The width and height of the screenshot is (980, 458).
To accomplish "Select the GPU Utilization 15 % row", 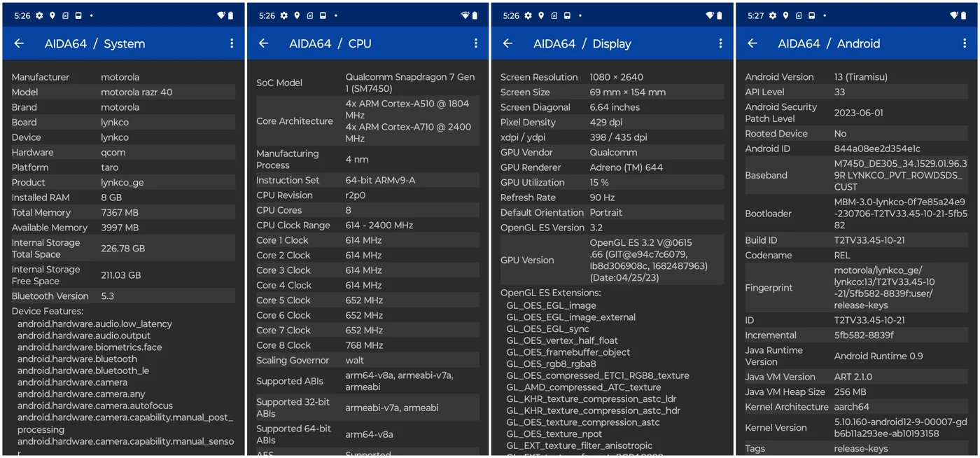I will (611, 182).
